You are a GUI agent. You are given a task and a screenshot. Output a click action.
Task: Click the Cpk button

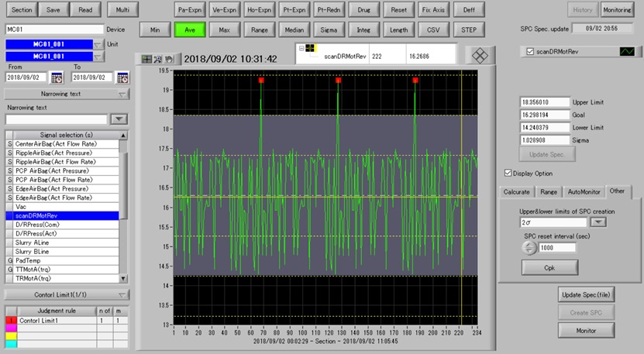tap(549, 268)
